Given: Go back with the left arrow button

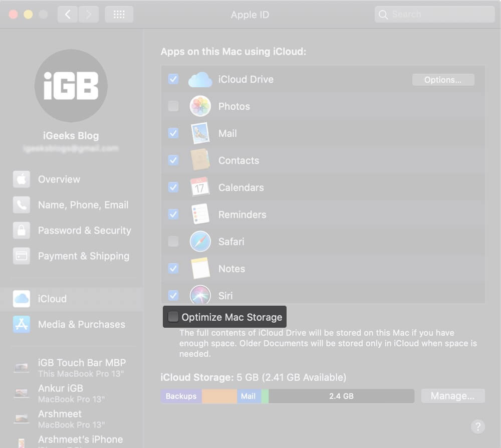Looking at the screenshot, I should (68, 15).
